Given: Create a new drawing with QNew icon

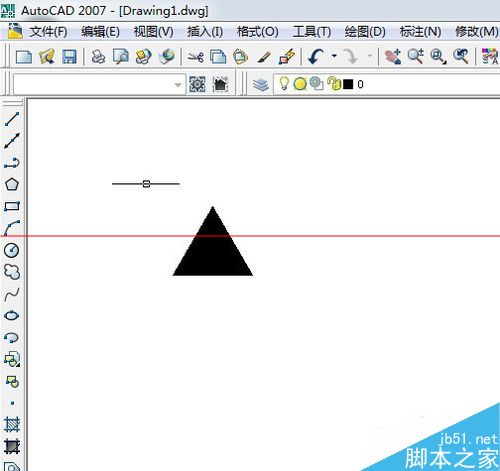Looking at the screenshot, I should pos(24,56).
